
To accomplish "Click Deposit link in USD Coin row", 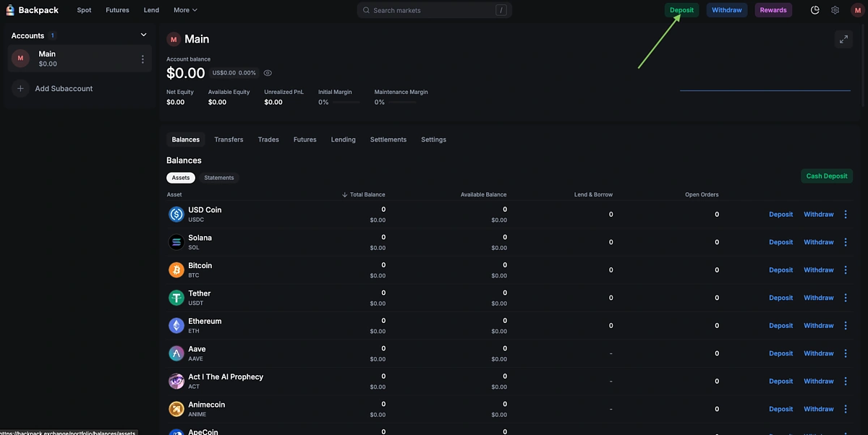I will [x=781, y=214].
